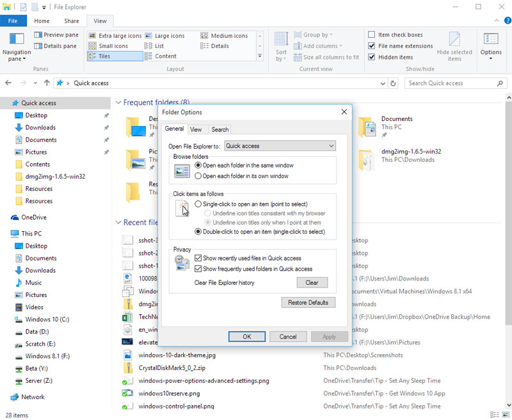The height and width of the screenshot is (420, 512).
Task: Minimize the ribbon with the caret
Action: (x=497, y=20)
